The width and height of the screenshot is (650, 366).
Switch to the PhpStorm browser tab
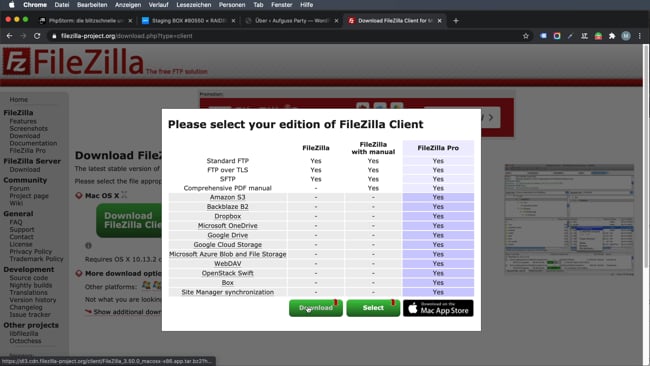point(85,21)
